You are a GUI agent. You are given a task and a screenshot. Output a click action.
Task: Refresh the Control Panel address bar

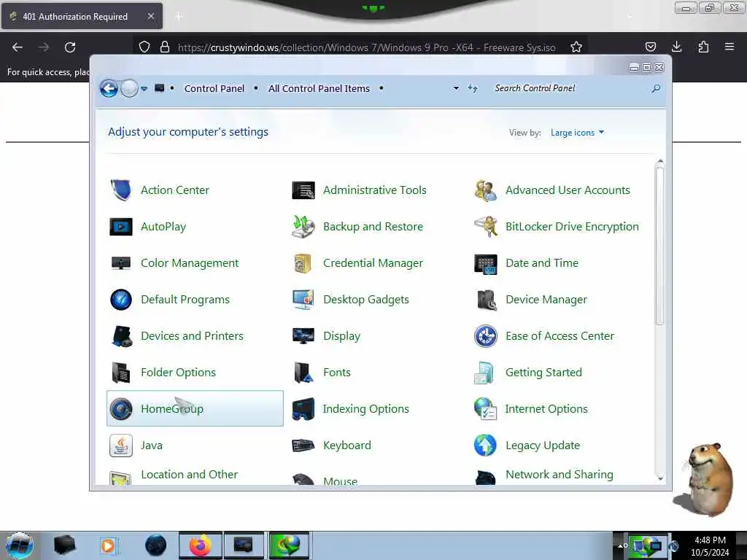click(x=472, y=88)
